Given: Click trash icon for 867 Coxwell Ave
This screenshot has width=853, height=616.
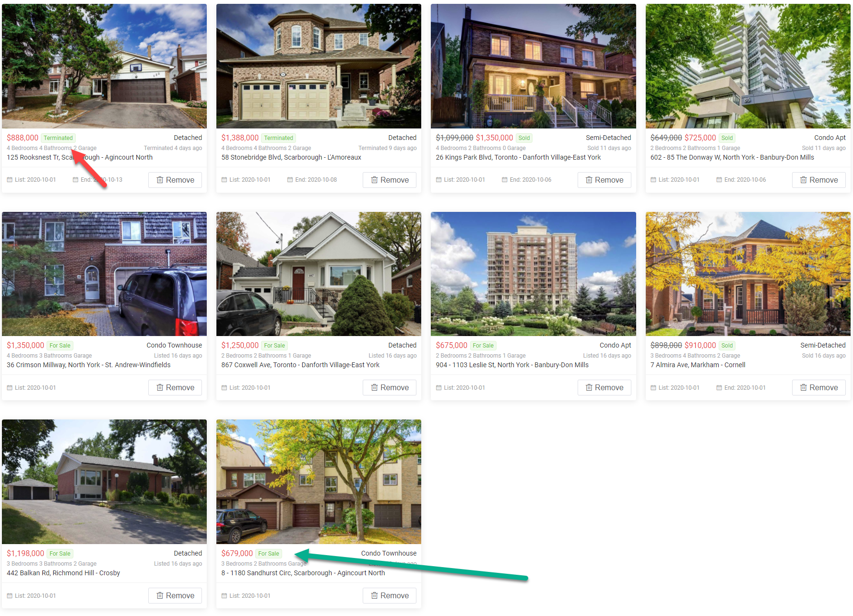Looking at the screenshot, I should click(374, 387).
